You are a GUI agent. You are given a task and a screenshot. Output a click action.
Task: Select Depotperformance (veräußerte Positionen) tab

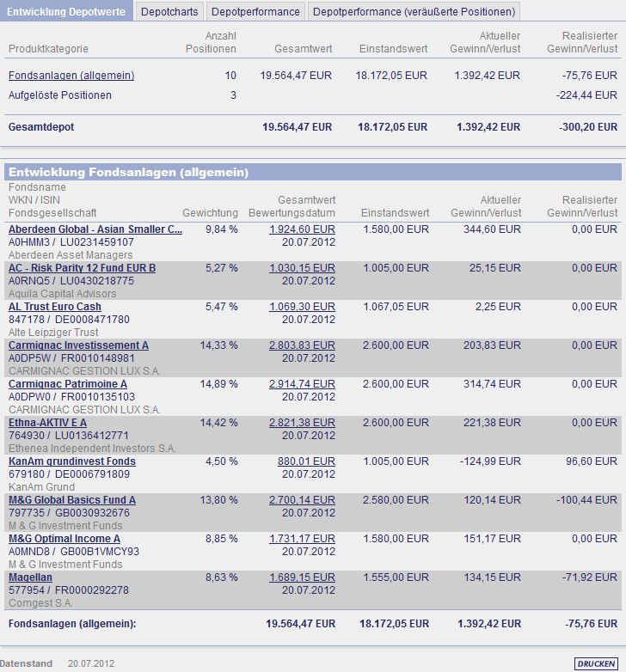pyautogui.click(x=414, y=11)
